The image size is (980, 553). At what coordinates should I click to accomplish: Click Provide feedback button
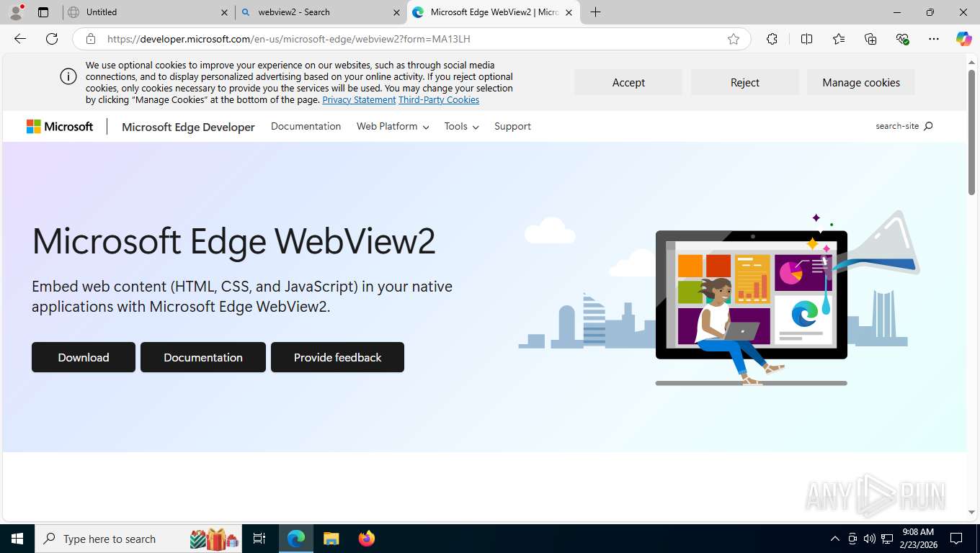pos(337,357)
